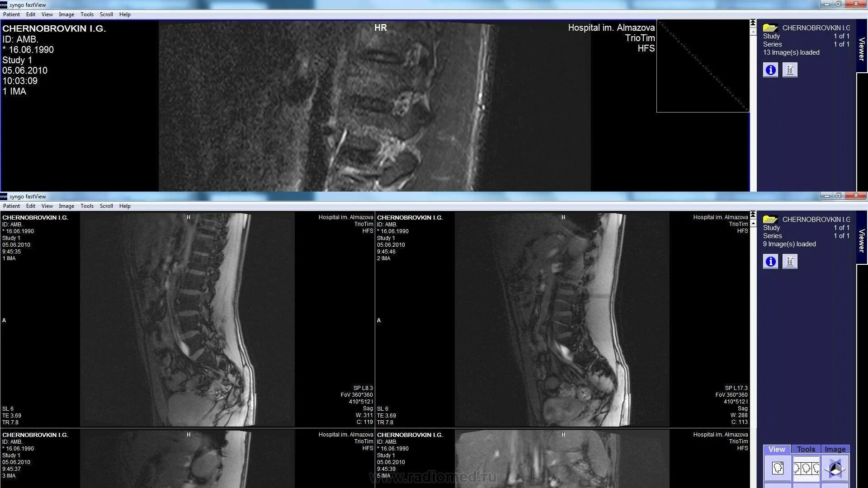Open Edit menu in top window
868x488 pixels.
tap(31, 14)
